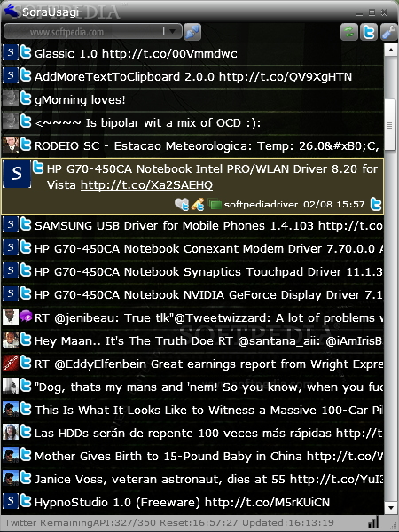Click the vertical scrollbar thumb

[x=390, y=124]
